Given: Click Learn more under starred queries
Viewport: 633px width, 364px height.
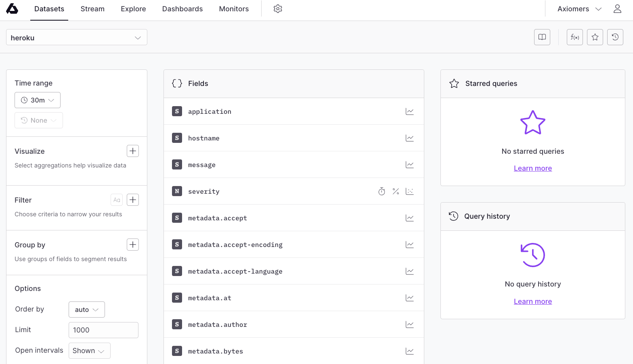Looking at the screenshot, I should (x=533, y=168).
